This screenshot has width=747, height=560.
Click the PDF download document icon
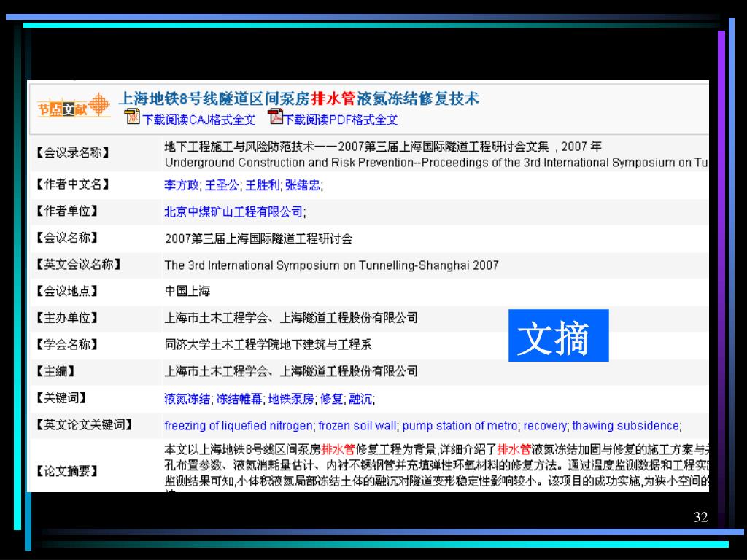coord(275,116)
